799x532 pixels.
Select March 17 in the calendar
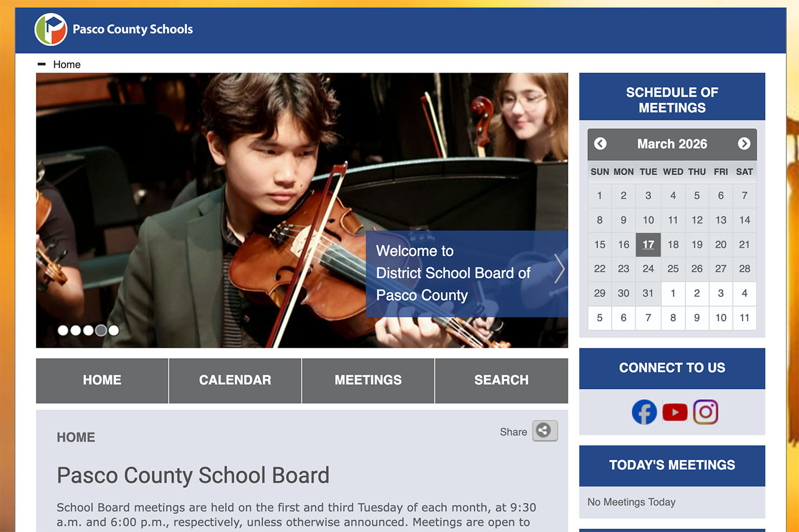pos(648,245)
